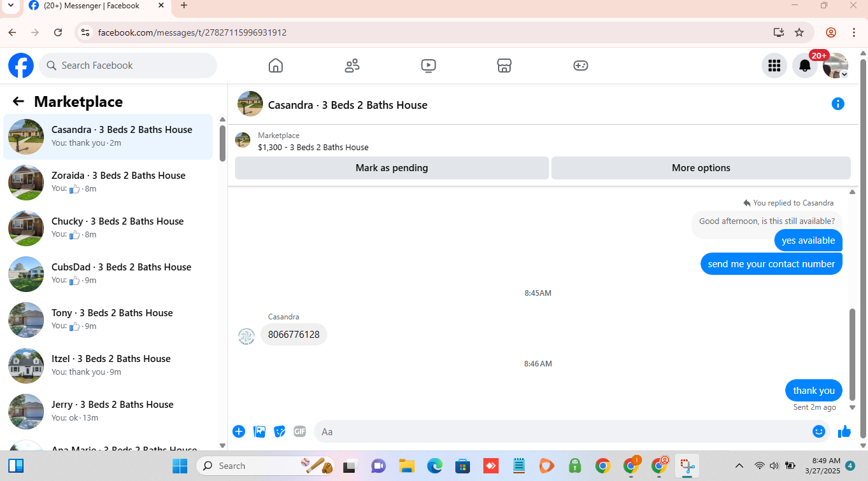Click the address bar URL

tap(192, 32)
